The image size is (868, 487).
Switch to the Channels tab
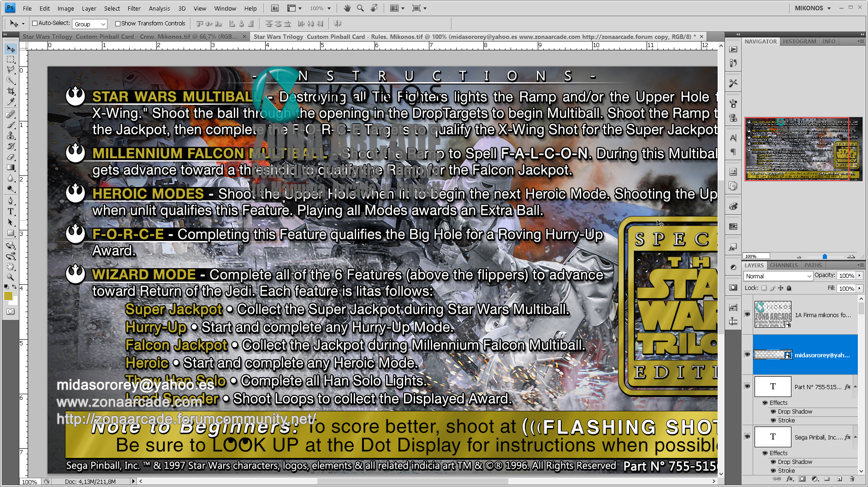coord(784,265)
